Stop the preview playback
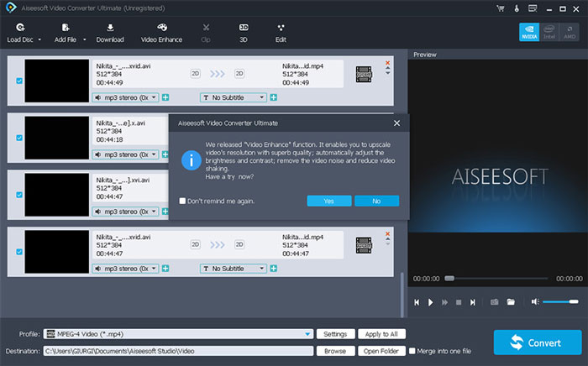 pyautogui.click(x=459, y=302)
